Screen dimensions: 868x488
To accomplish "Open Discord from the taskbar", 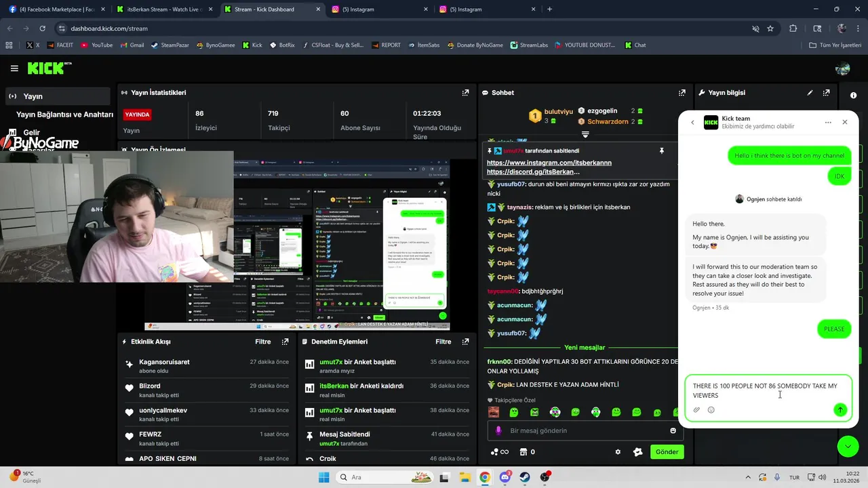I will (x=505, y=477).
